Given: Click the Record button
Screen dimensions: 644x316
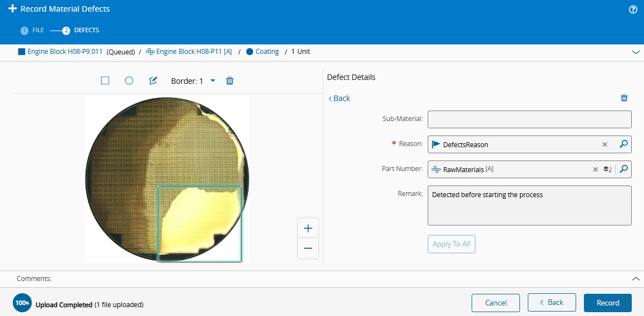Looking at the screenshot, I should pyautogui.click(x=608, y=303).
